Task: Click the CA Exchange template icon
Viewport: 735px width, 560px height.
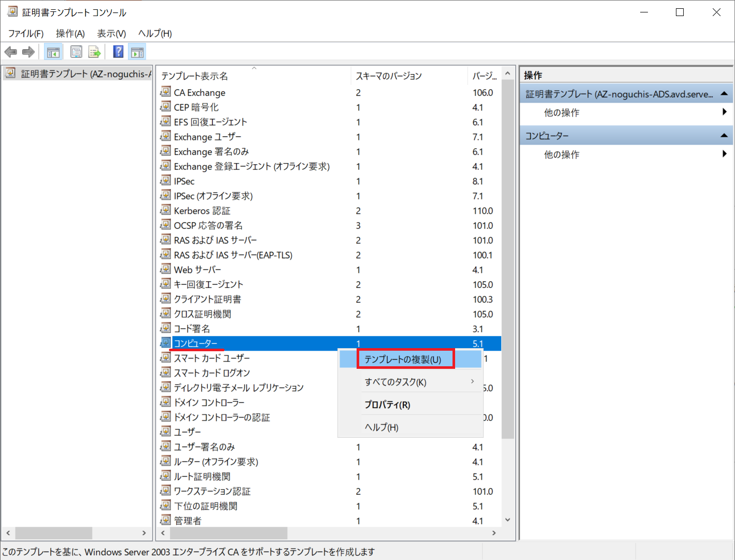Action: click(165, 92)
